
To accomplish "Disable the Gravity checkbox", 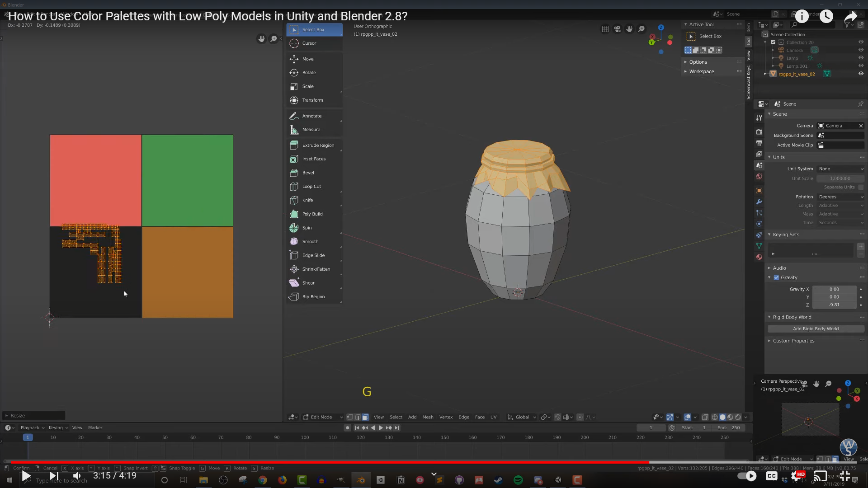I will [776, 278].
